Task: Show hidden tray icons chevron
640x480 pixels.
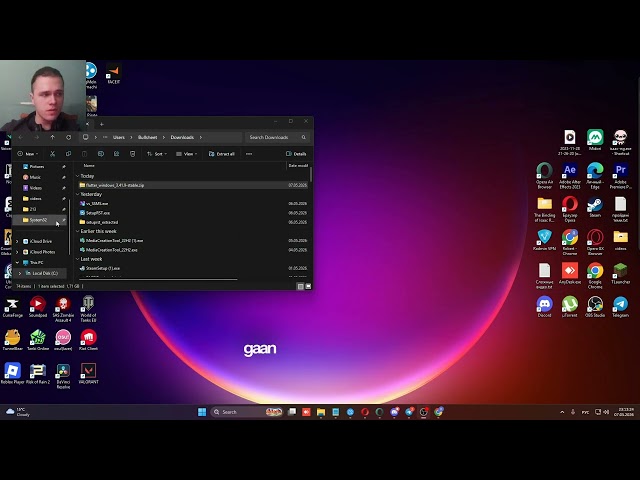Action: 562,412
